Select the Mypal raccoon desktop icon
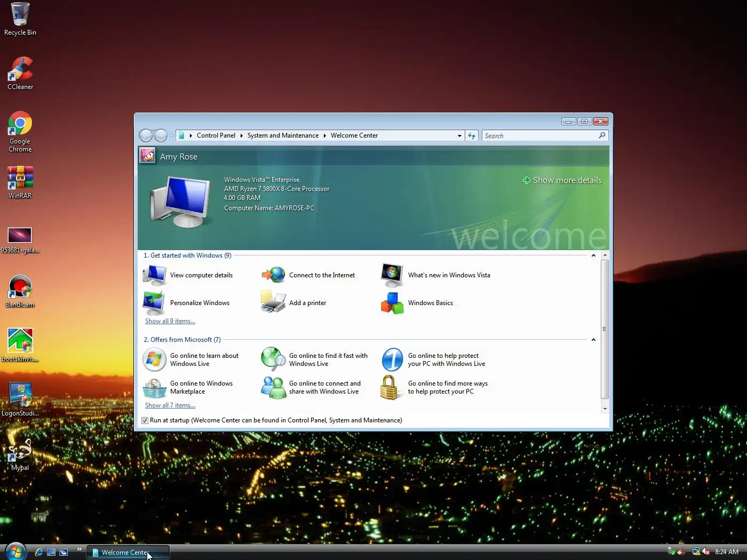747x560 pixels. click(x=20, y=454)
